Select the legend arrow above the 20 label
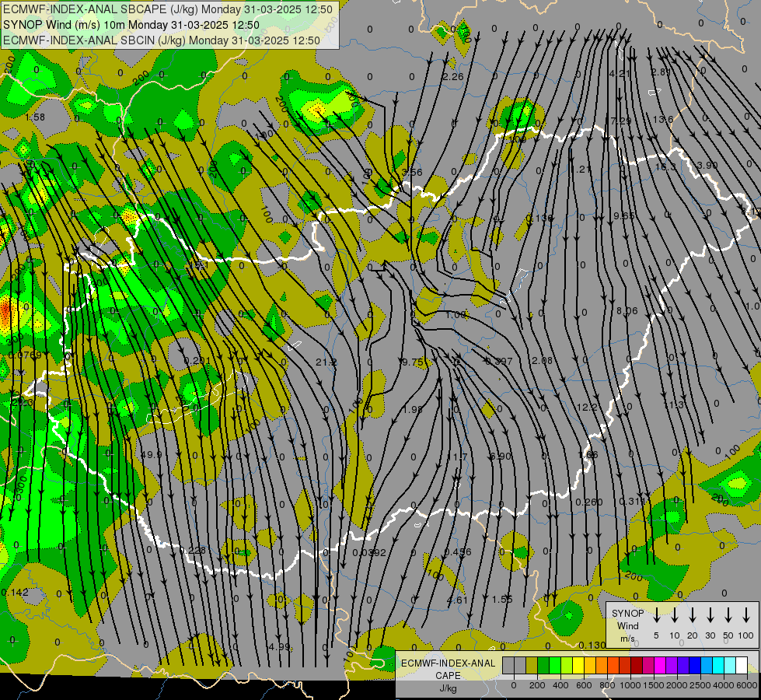The width and height of the screenshot is (761, 700). pos(692,614)
